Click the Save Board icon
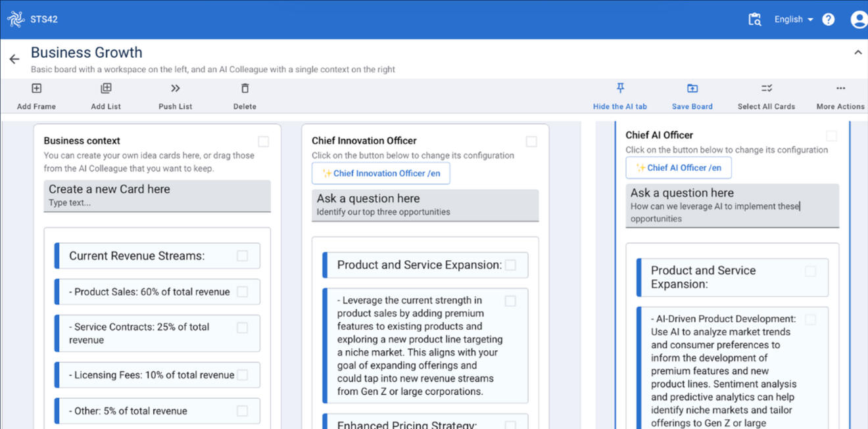868x429 pixels. click(692, 89)
